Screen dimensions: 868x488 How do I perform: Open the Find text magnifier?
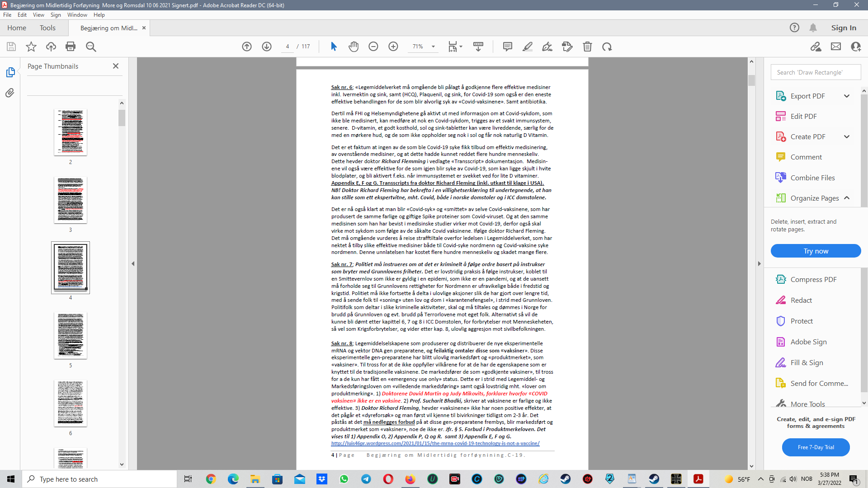[91, 47]
